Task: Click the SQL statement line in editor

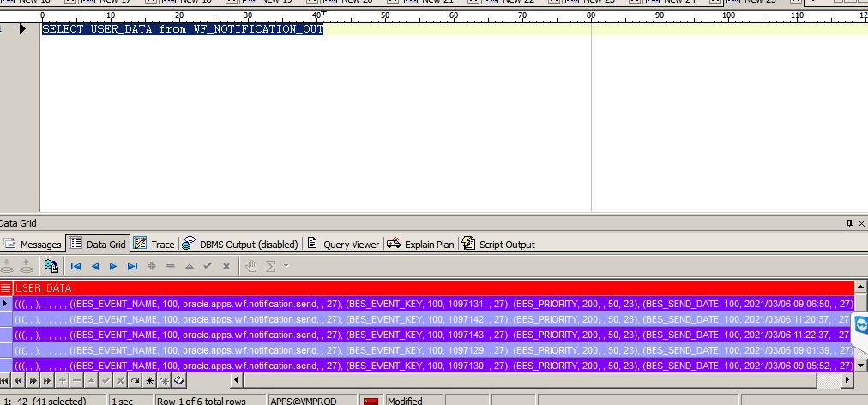Action: pyautogui.click(x=182, y=29)
